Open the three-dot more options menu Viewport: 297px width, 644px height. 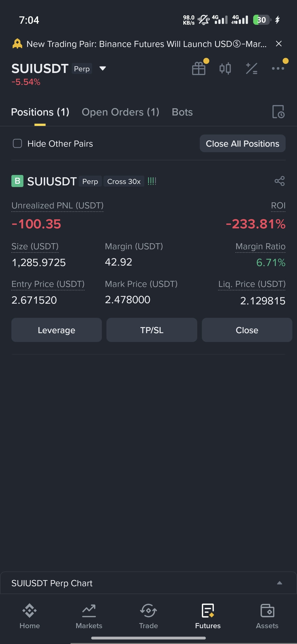point(278,68)
